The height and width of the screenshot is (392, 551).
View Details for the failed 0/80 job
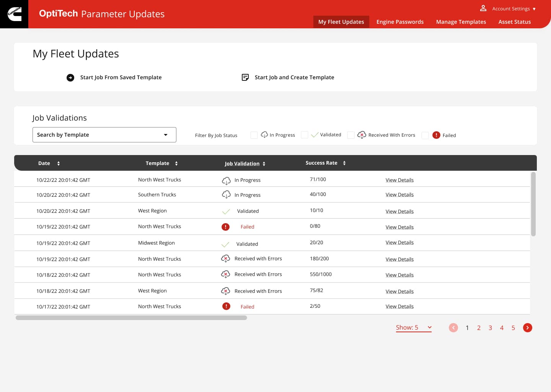(399, 227)
